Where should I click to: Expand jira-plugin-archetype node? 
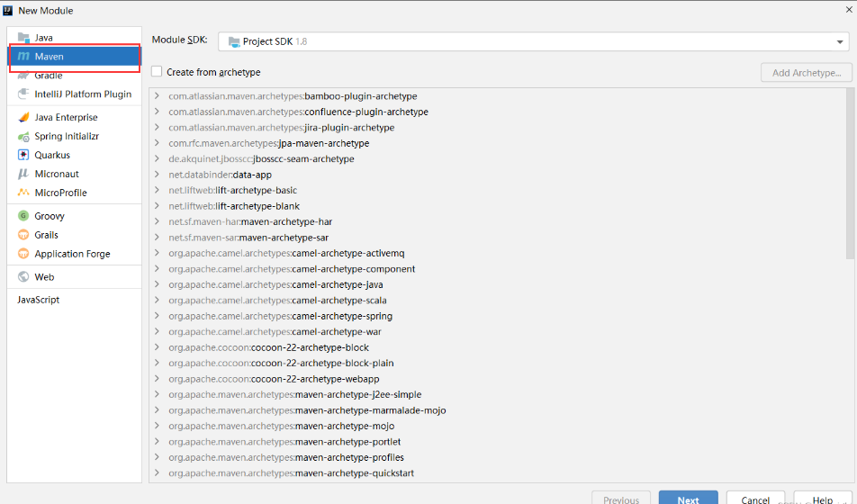point(157,128)
